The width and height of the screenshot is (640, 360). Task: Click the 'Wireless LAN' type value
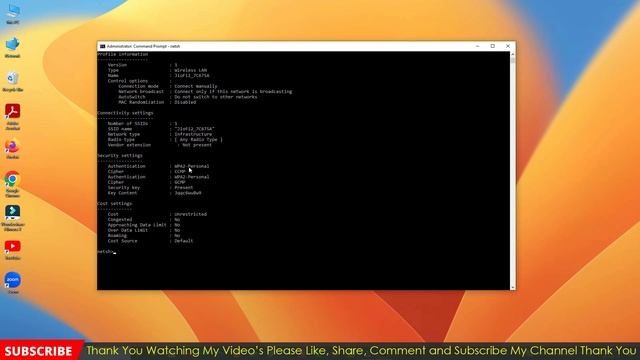point(191,70)
